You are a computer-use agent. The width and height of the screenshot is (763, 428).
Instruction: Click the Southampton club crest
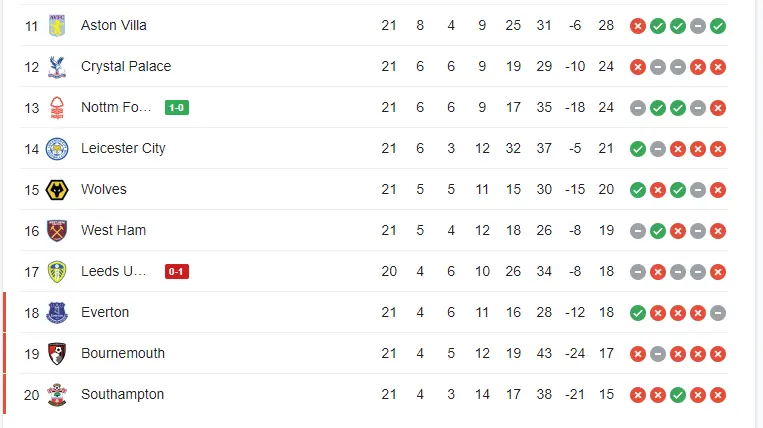pyautogui.click(x=57, y=394)
